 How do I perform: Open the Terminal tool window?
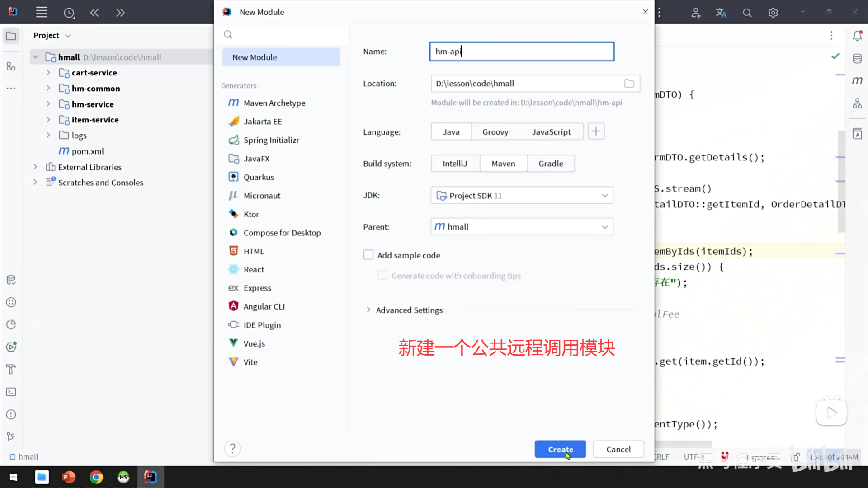click(11, 392)
